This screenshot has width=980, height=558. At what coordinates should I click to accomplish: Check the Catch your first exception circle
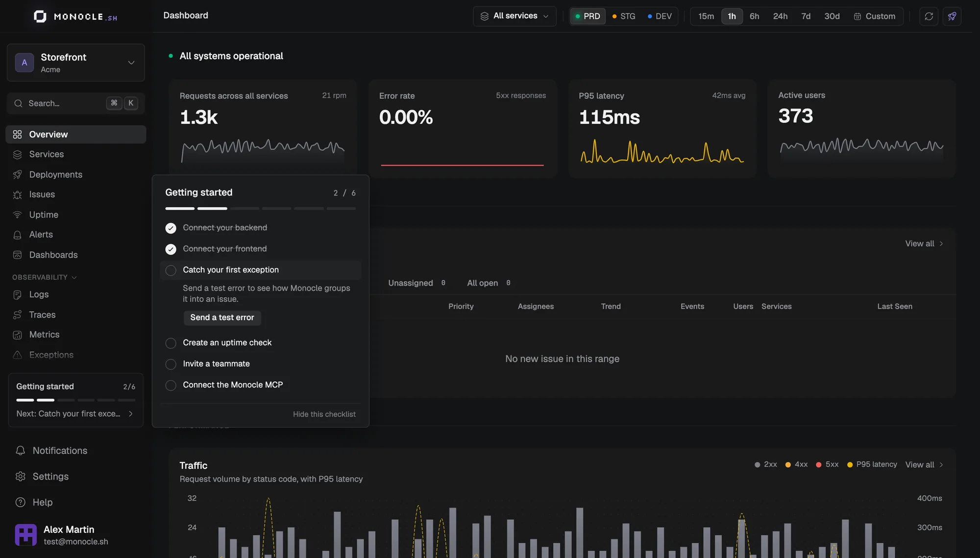[171, 270]
